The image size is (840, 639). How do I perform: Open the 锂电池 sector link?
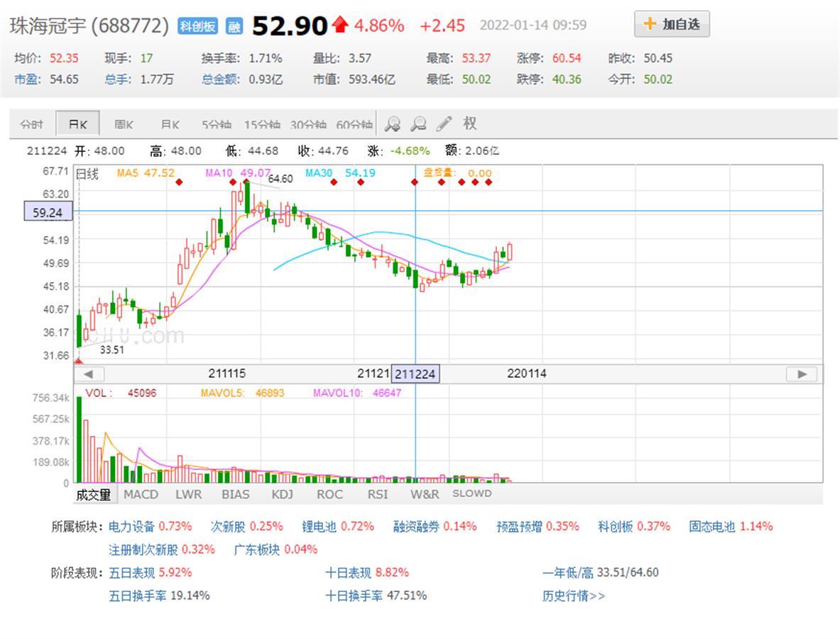[319, 527]
